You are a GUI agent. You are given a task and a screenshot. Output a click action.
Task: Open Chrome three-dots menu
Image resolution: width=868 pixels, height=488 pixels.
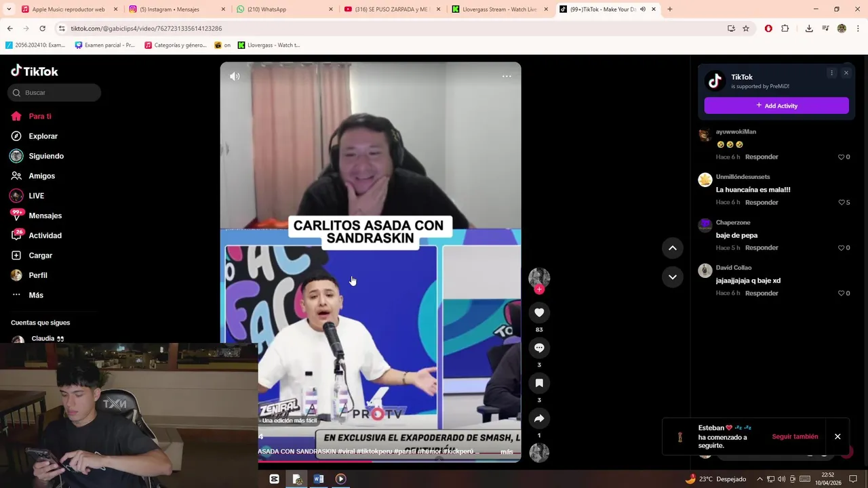pyautogui.click(x=858, y=28)
